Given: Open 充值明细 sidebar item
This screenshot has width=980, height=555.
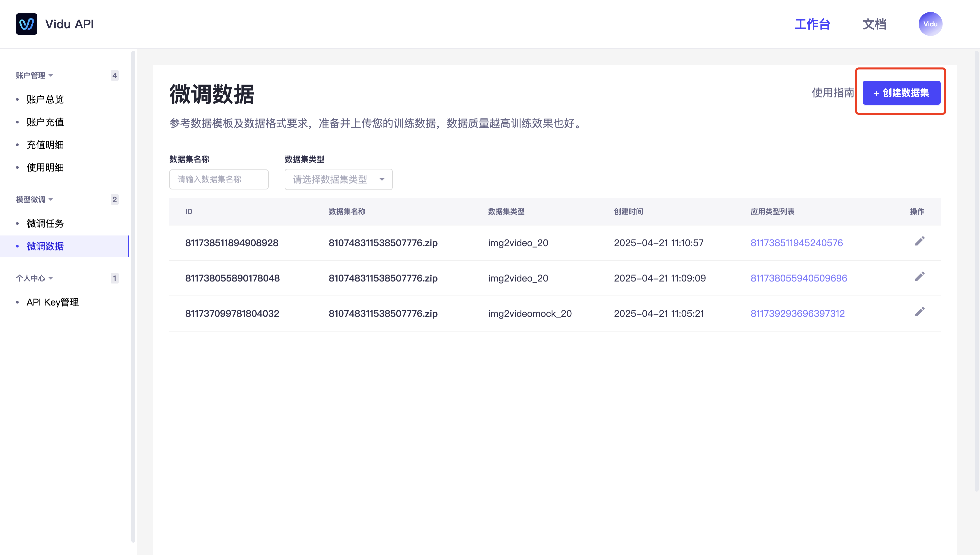Looking at the screenshot, I should 45,145.
